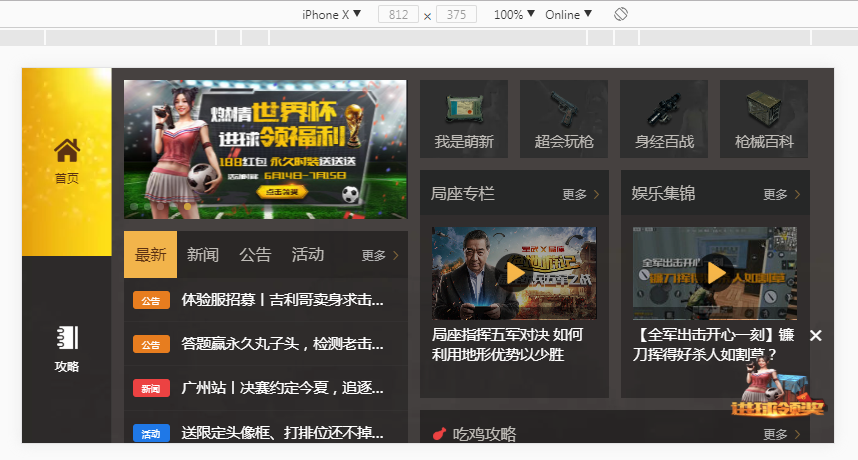Close the floating promo with X icon
Screen dimensions: 858x460
click(815, 335)
